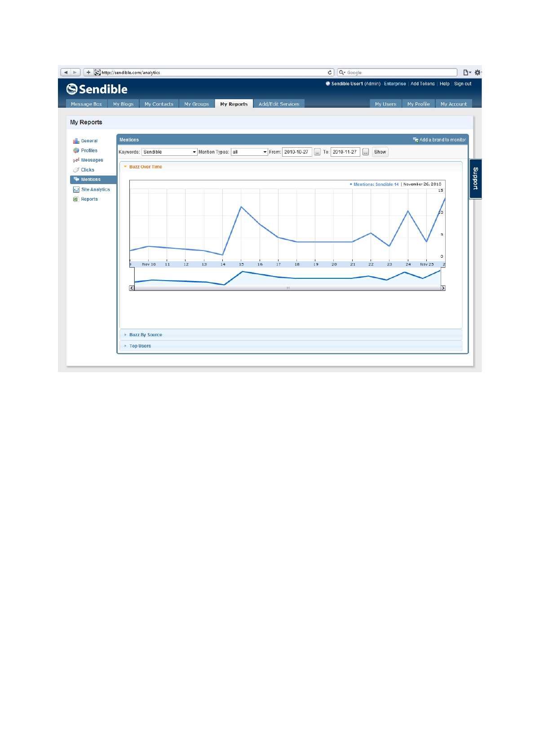Click the Clicks mouse icon
This screenshot has height=756, width=535.
tap(76, 170)
